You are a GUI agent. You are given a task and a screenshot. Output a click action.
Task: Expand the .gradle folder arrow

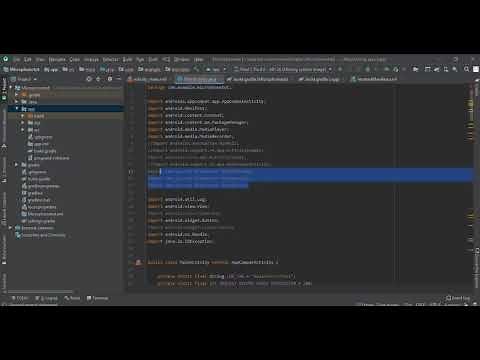coord(17,95)
